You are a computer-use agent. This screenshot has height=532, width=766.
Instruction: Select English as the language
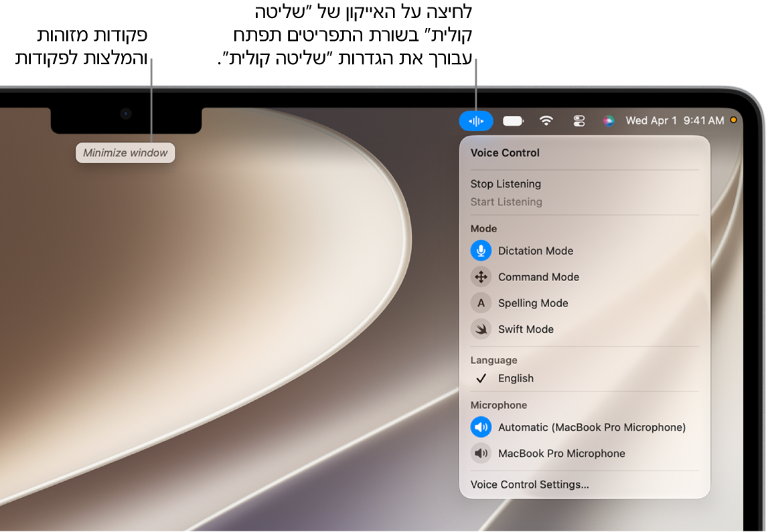(x=516, y=378)
